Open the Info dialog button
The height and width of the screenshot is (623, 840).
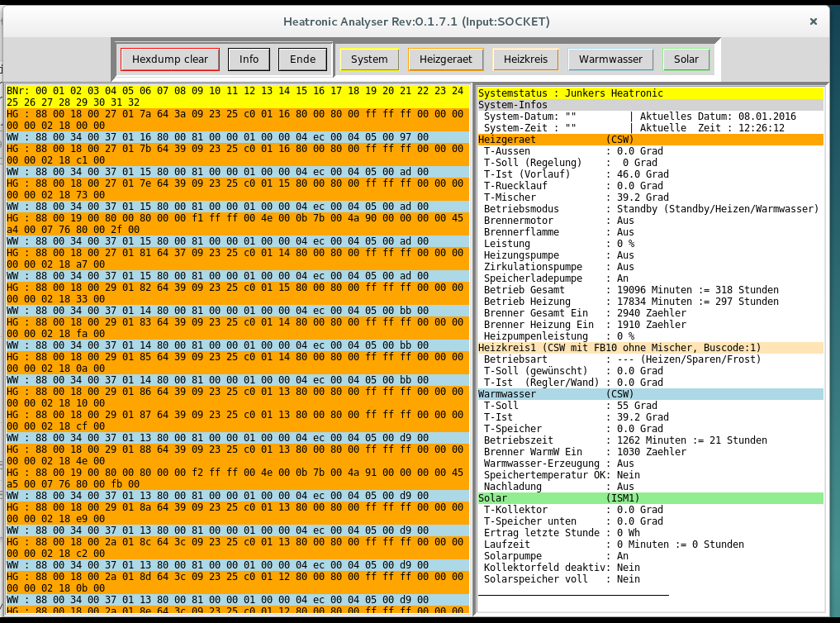(249, 59)
